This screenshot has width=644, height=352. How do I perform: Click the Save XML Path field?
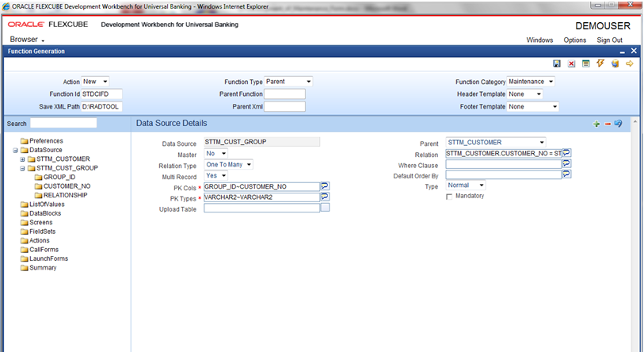(101, 106)
